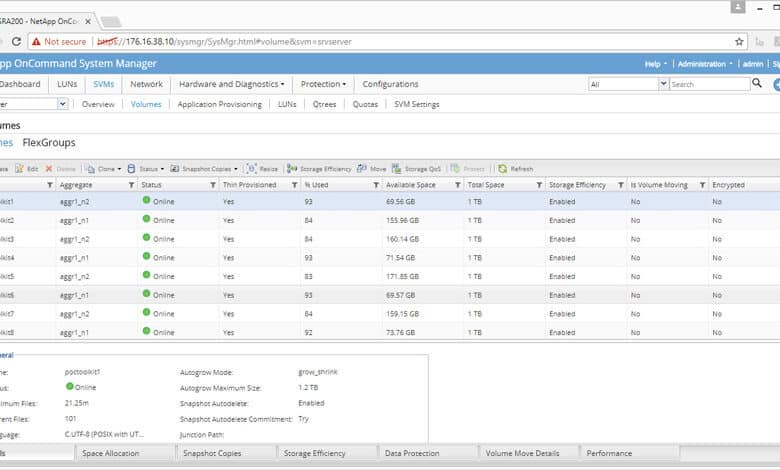Click the Not secure warning triangle
Image resolution: width=780 pixels, height=470 pixels.
coord(36,42)
